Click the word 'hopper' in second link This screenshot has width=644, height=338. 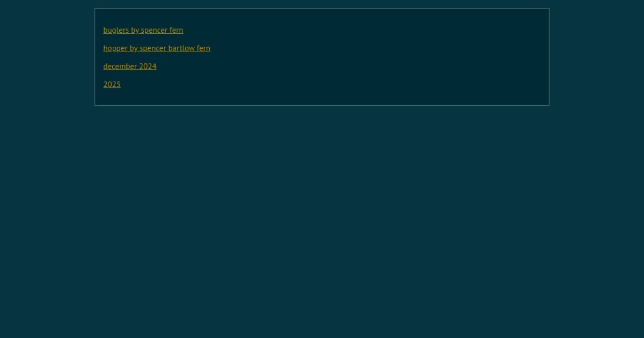pyautogui.click(x=115, y=48)
